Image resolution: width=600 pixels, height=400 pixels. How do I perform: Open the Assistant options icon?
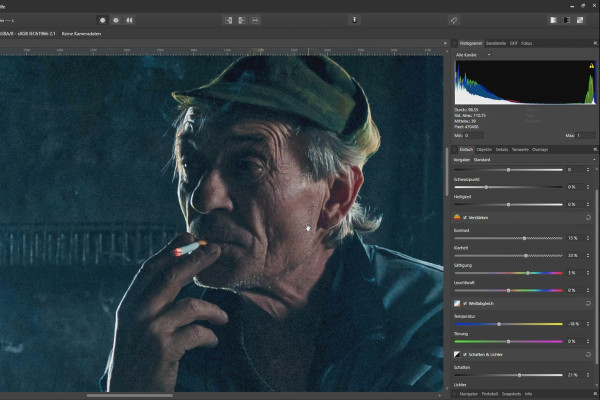tap(354, 20)
